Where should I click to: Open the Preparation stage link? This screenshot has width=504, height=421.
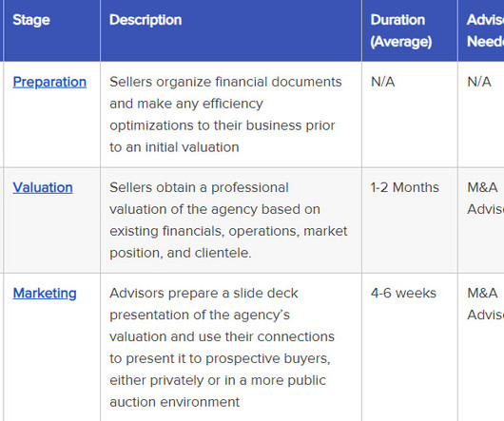pyautogui.click(x=49, y=82)
